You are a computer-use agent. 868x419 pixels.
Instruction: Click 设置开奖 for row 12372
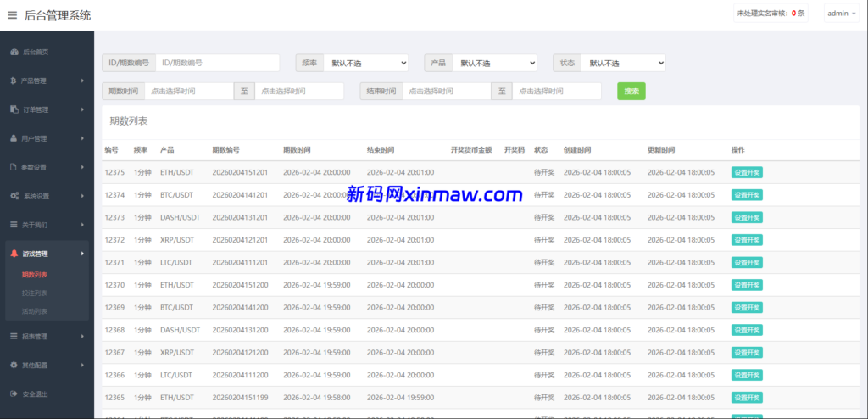747,240
